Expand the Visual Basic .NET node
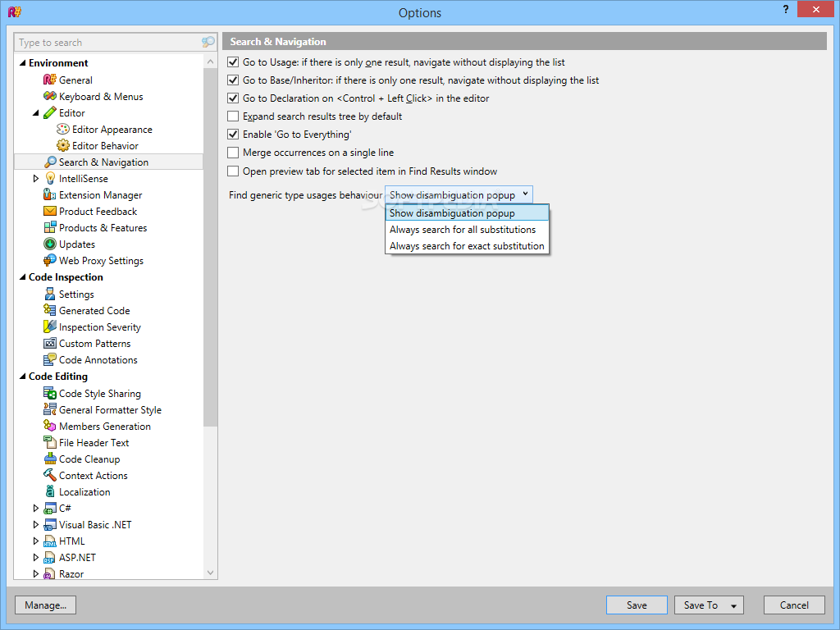This screenshot has width=840, height=630. (x=36, y=524)
